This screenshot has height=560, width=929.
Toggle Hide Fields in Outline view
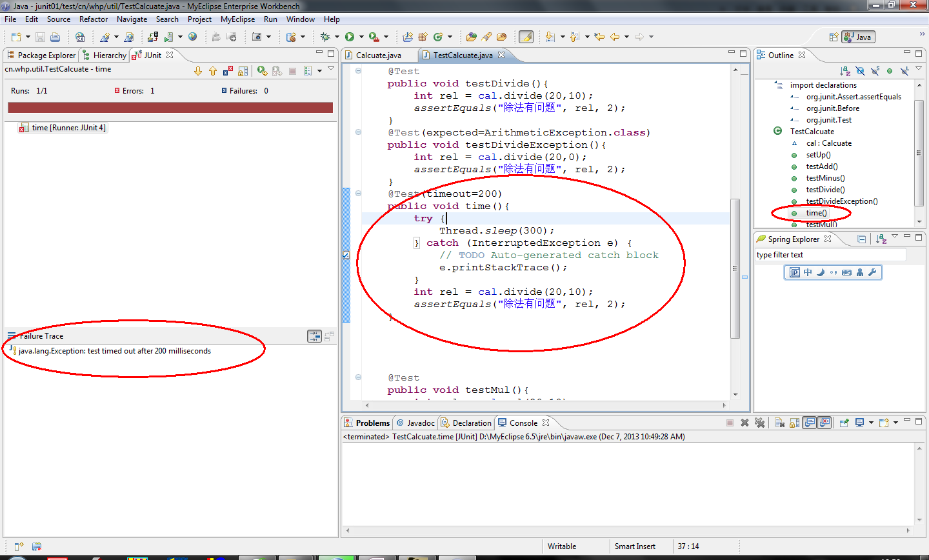[860, 71]
